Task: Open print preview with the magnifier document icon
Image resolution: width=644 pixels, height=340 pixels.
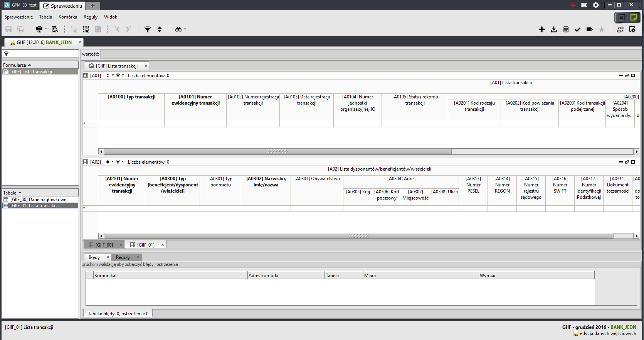Action: point(55,29)
